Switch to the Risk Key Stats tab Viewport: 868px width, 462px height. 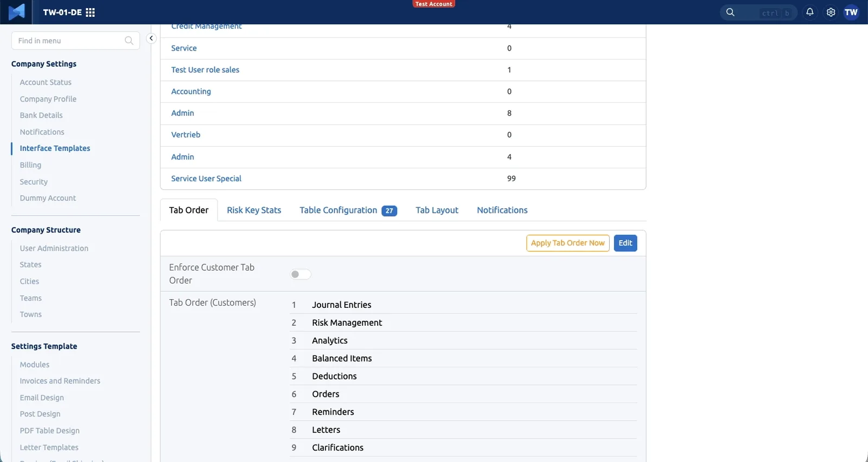(254, 210)
